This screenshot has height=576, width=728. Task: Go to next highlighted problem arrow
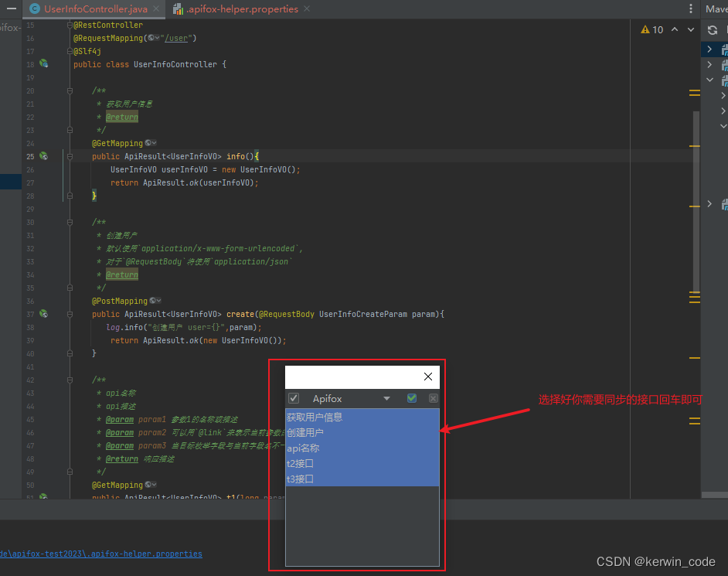(x=691, y=29)
